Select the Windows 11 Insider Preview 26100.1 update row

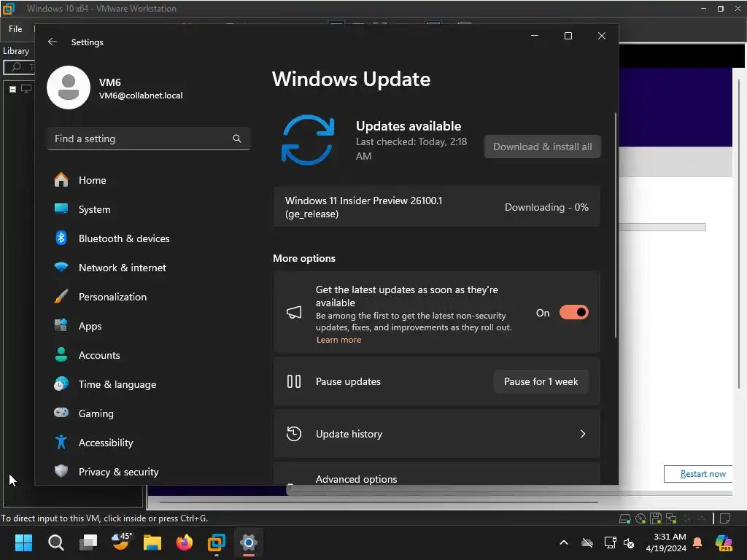(436, 207)
